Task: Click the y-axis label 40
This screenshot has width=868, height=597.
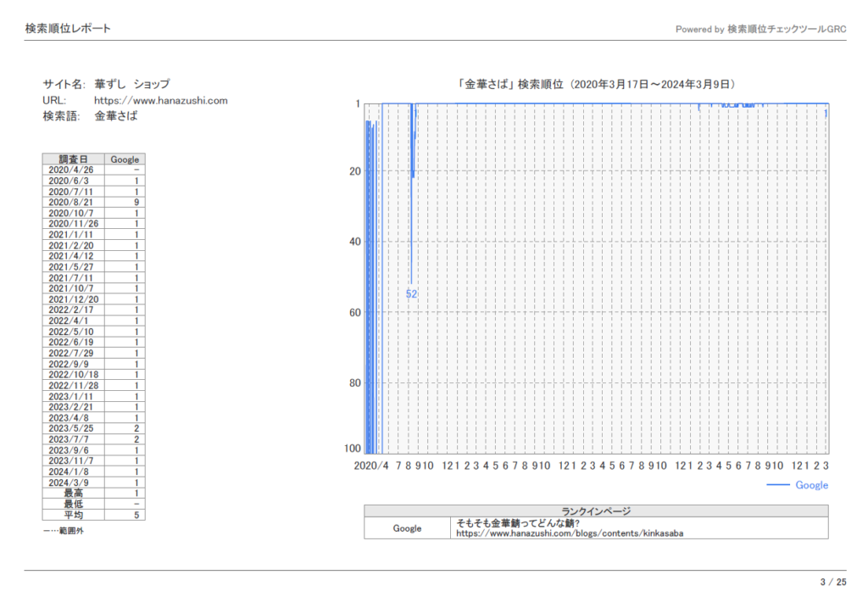Action: [x=355, y=242]
